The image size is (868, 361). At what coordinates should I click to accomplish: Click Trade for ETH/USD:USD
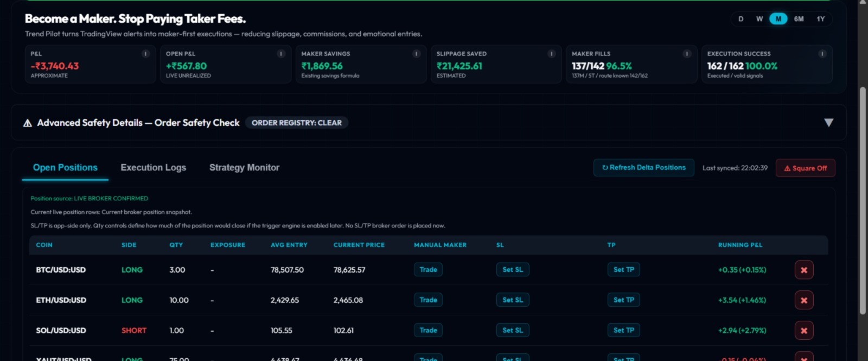point(428,300)
